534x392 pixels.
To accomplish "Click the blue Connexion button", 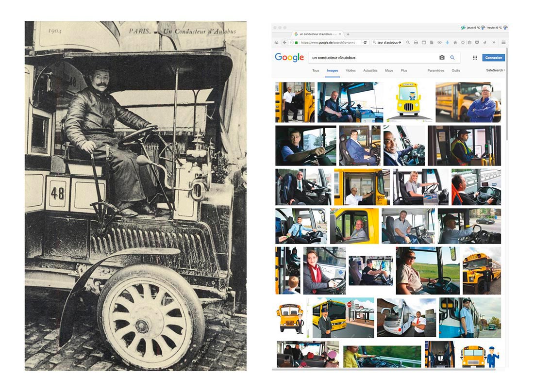I will [x=493, y=58].
